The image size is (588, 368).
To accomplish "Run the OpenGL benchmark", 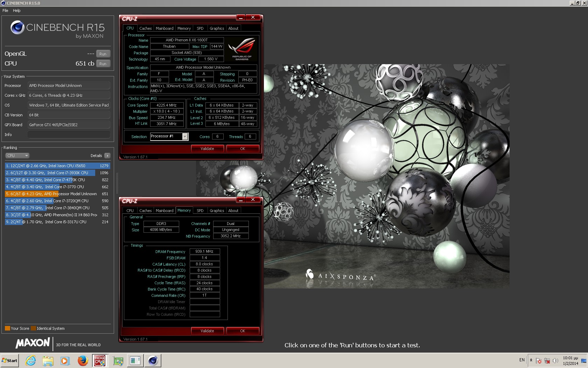I will [x=103, y=54].
